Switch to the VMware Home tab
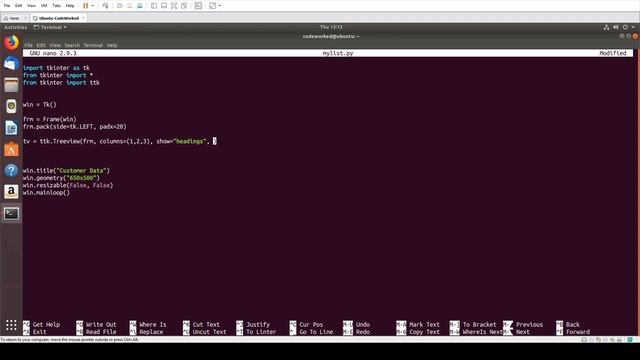The height and width of the screenshot is (360, 640). (x=11, y=18)
